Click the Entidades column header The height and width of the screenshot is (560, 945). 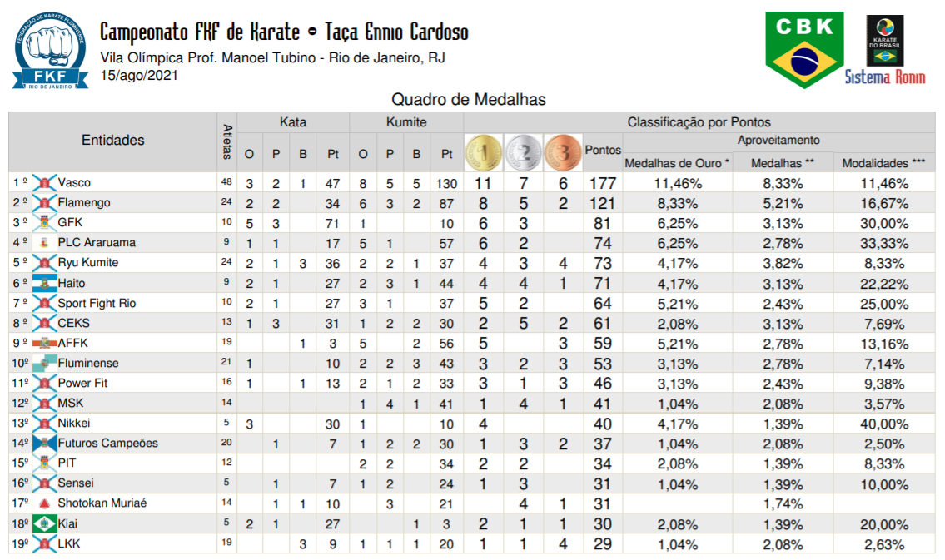[112, 141]
